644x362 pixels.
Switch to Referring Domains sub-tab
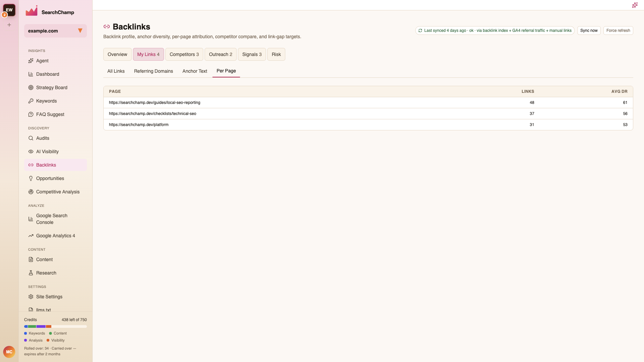click(154, 71)
